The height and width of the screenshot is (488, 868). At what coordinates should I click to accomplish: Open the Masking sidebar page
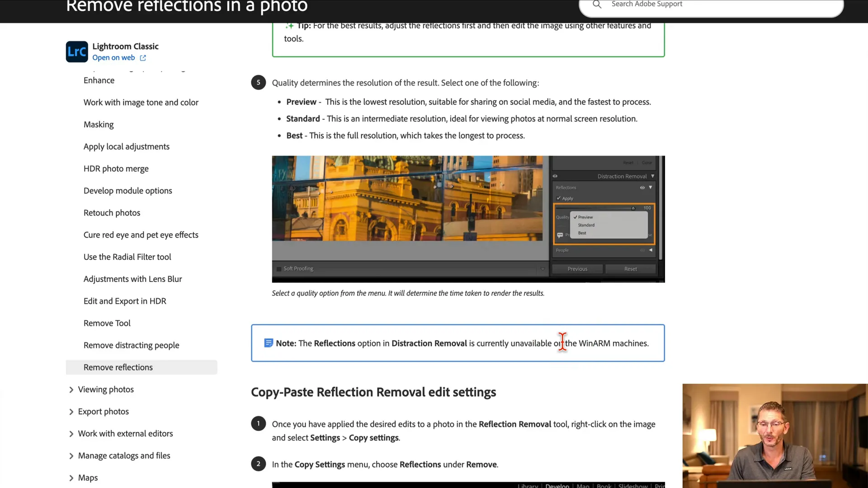[x=99, y=125]
